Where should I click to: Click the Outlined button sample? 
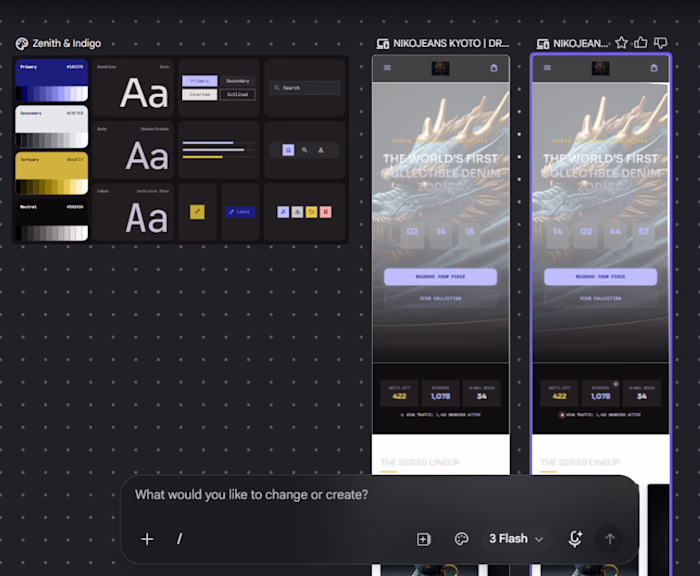click(x=238, y=94)
